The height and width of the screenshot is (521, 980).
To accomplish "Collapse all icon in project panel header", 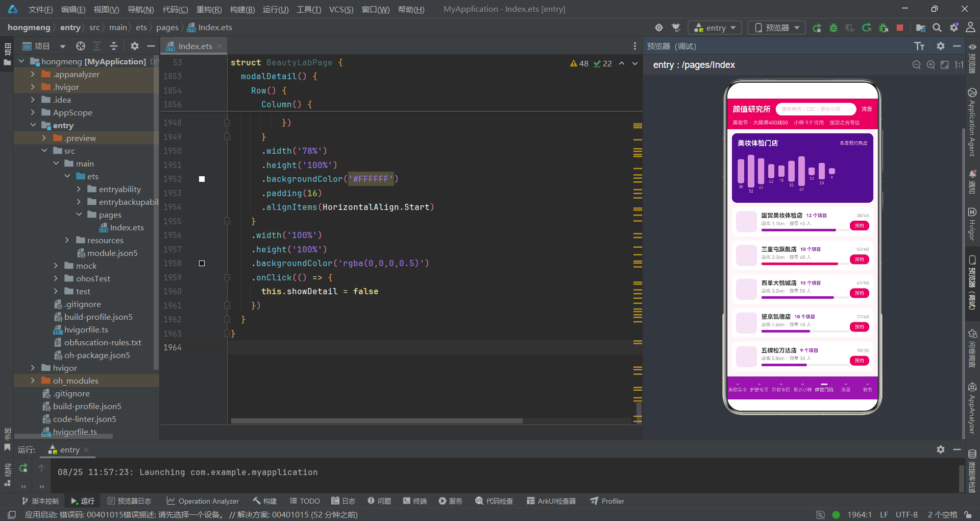I will click(114, 46).
